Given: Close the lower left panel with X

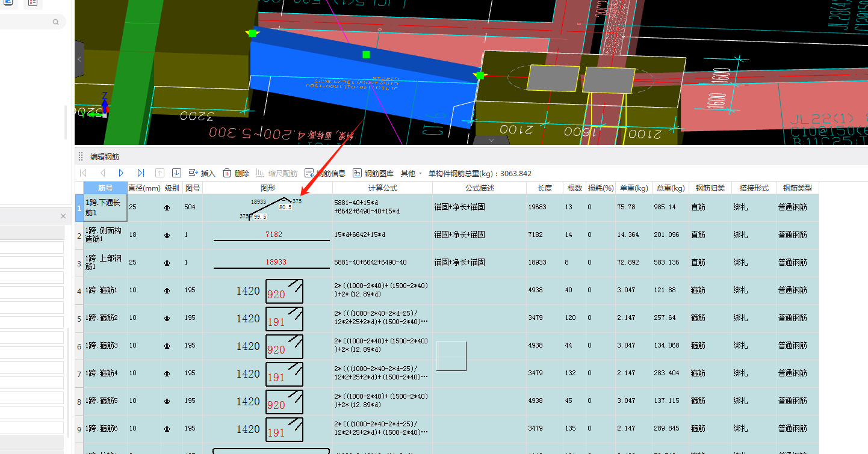Looking at the screenshot, I should pyautogui.click(x=63, y=216).
